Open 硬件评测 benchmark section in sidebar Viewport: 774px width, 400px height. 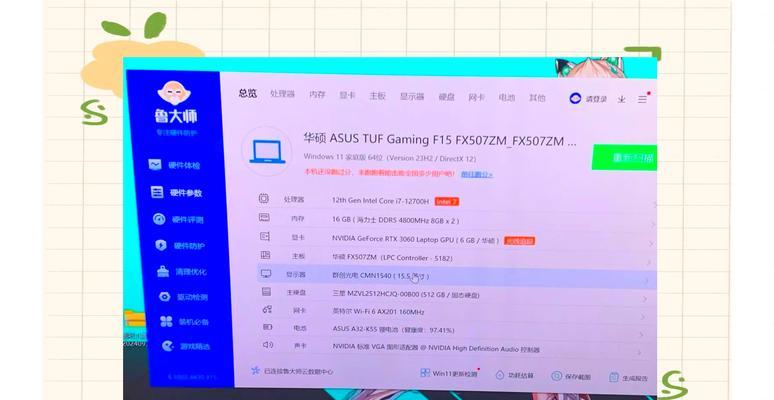pyautogui.click(x=178, y=219)
